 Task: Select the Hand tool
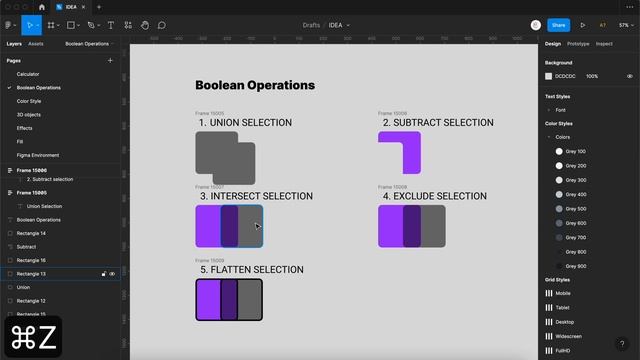coord(145,25)
